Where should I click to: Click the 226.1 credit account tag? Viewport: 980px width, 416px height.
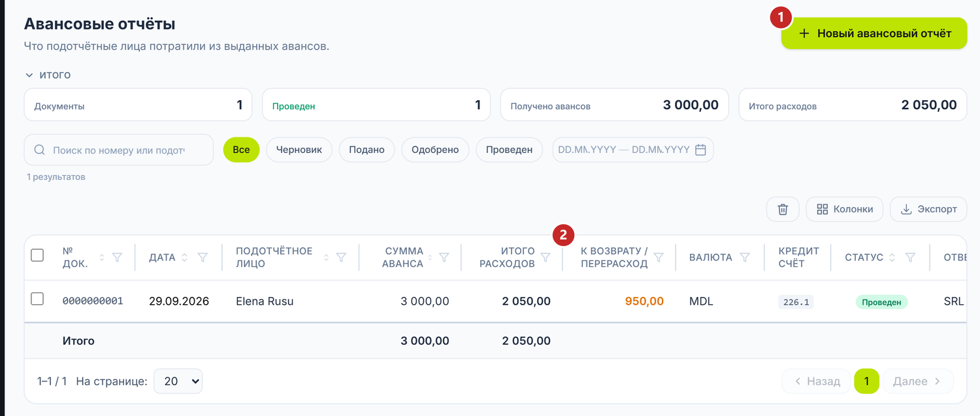pos(796,302)
